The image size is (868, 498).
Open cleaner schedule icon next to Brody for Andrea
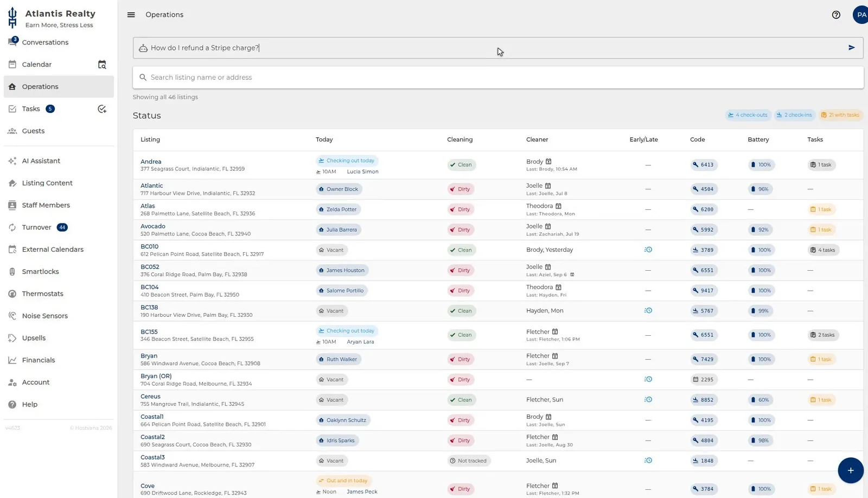pyautogui.click(x=548, y=162)
